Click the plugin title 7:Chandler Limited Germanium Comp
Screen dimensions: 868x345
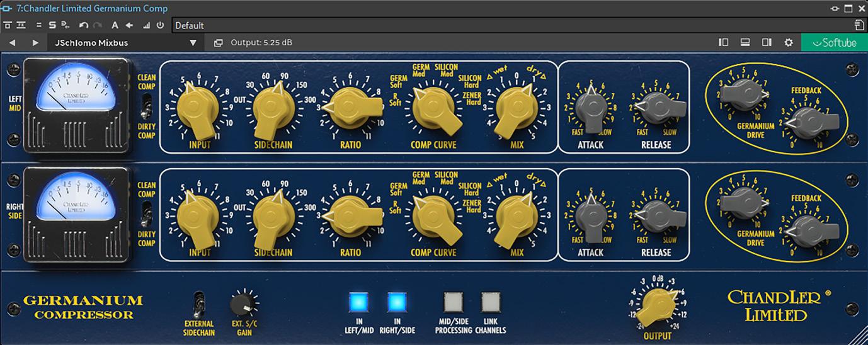[92, 8]
